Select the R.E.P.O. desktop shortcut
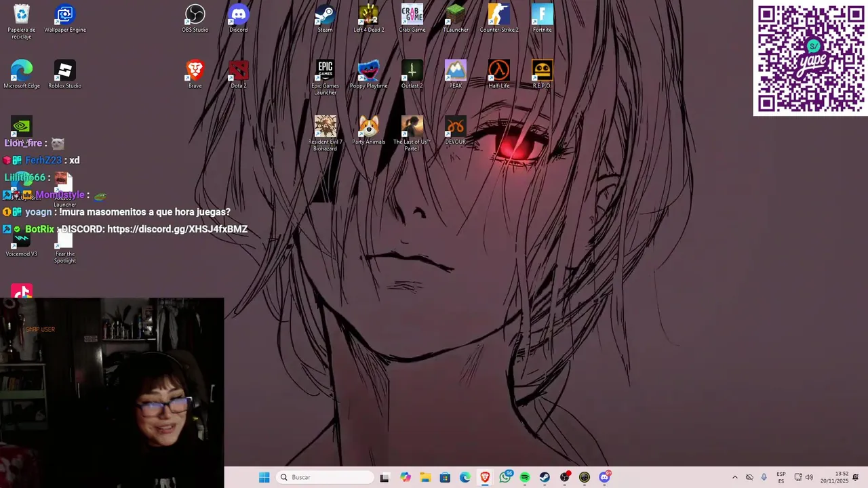Viewport: 868px width, 488px height. tap(542, 75)
